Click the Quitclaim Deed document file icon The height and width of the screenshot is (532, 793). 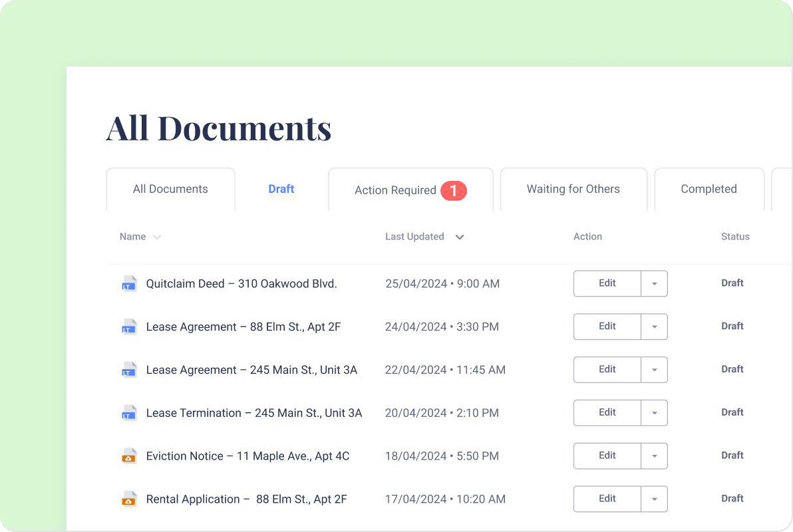[x=129, y=284]
